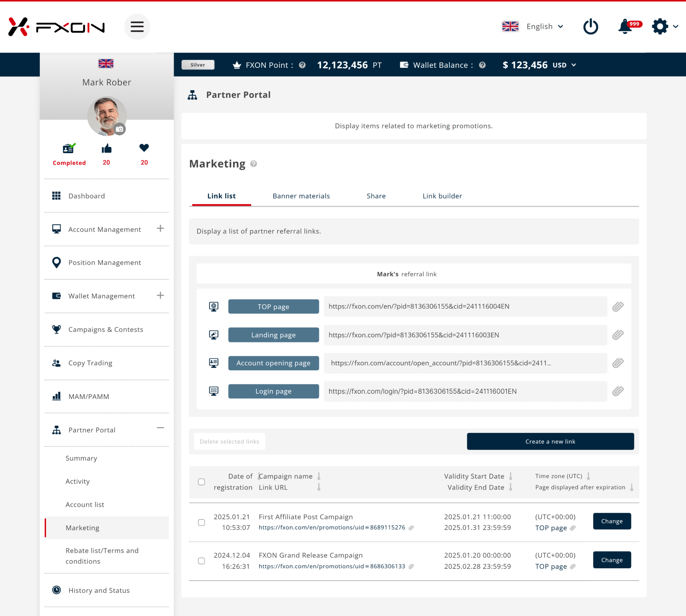Expand Wallet Management submenu

[160, 296]
